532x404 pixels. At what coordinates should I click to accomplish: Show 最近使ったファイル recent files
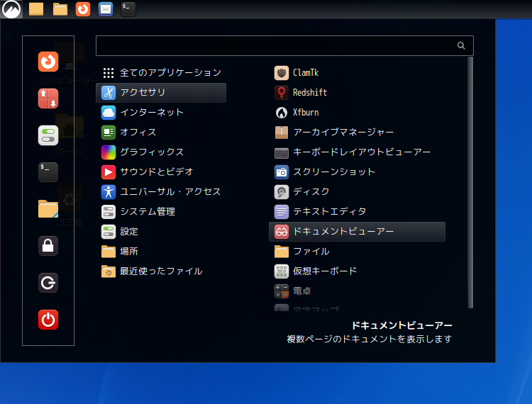pos(161,271)
